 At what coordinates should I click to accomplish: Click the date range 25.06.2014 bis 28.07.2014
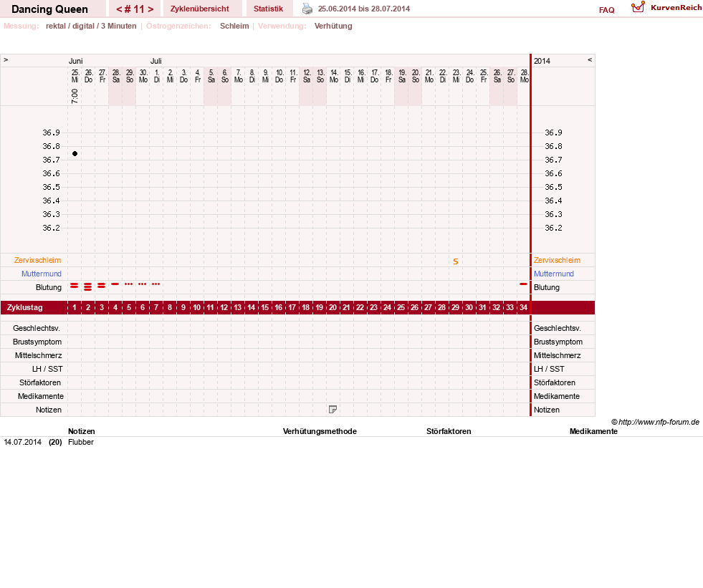click(x=364, y=9)
